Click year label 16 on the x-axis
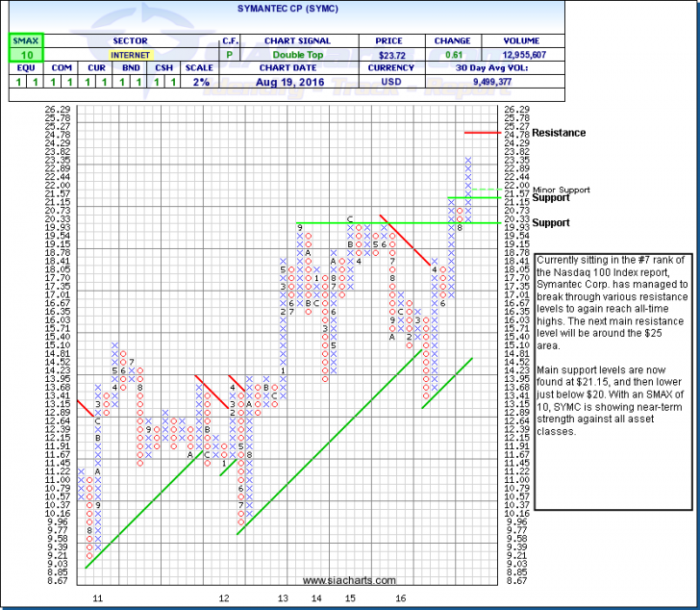Screen dimensions: 700x610 (399, 597)
